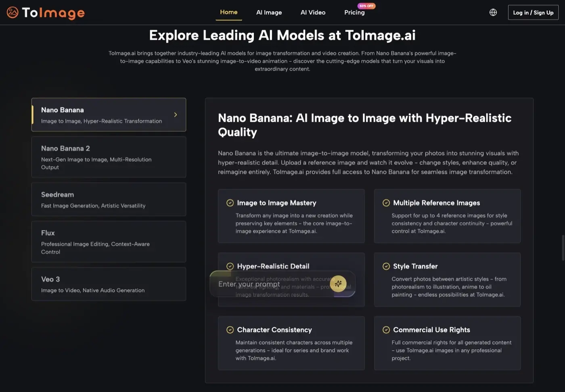This screenshot has height=392, width=565.
Task: Click the ToImage logo icon
Action: (x=13, y=13)
